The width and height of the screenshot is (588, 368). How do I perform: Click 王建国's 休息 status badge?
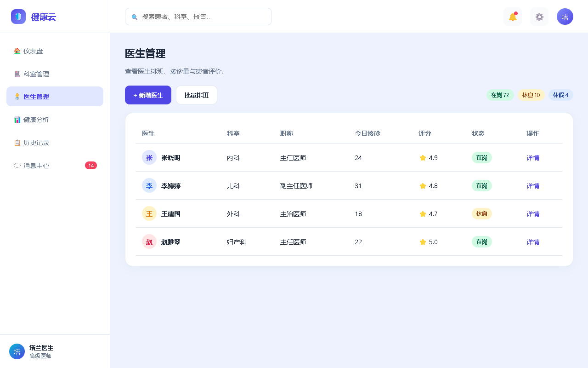click(482, 214)
